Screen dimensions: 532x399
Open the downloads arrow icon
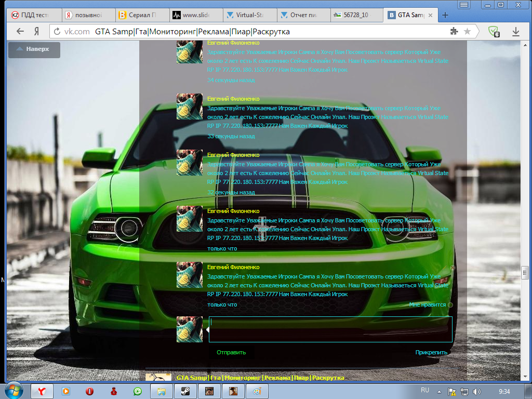(516, 32)
